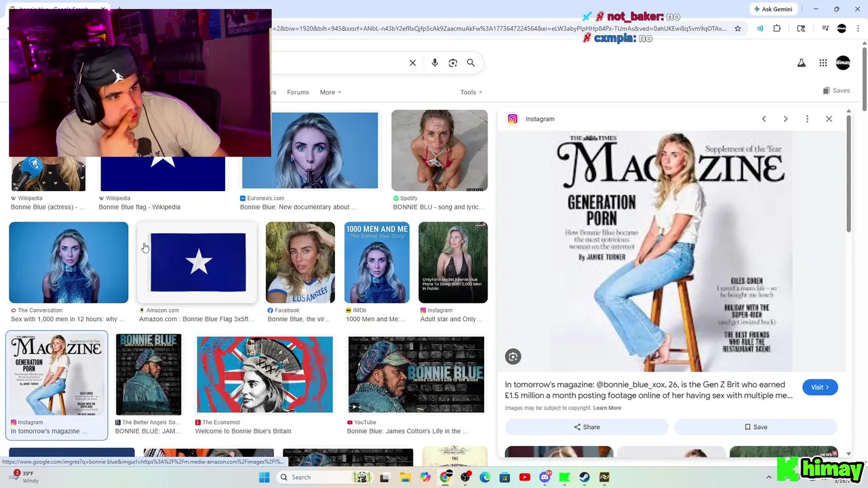This screenshot has width=868, height=488.
Task: Save the image with the Save button
Action: [755, 427]
